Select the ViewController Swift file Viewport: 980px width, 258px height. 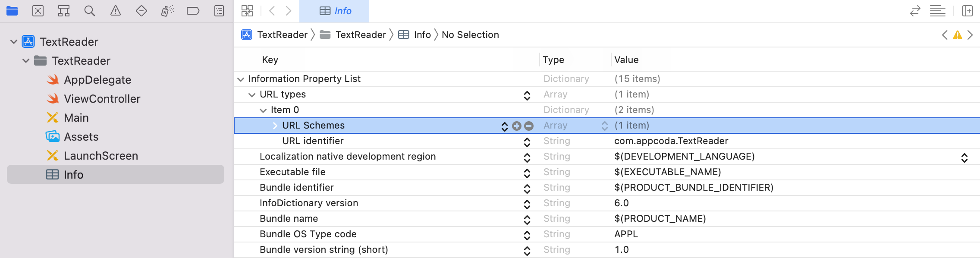102,99
